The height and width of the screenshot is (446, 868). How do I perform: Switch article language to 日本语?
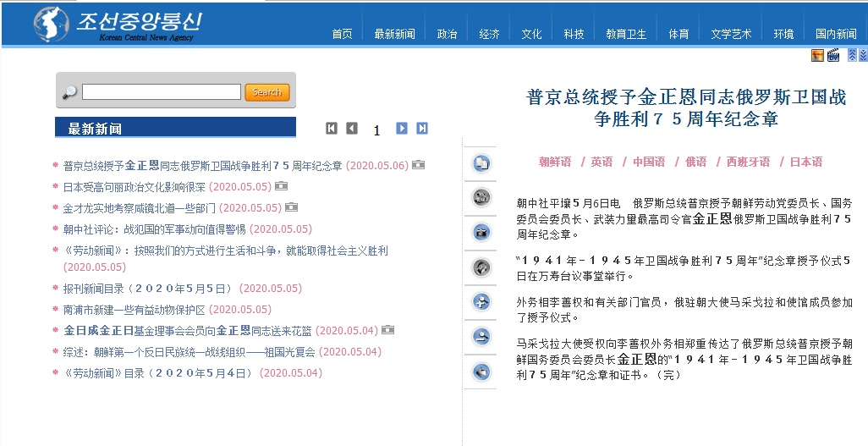806,162
